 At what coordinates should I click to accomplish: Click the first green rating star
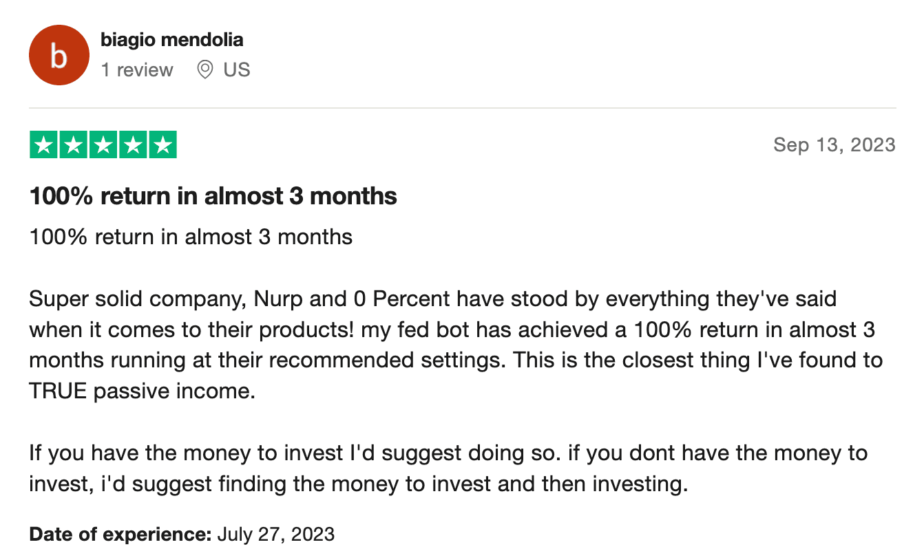44,144
